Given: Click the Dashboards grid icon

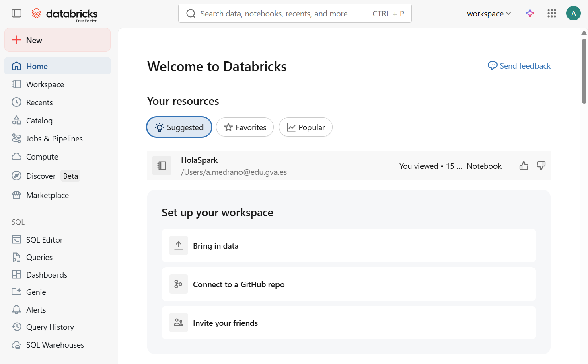Looking at the screenshot, I should click(16, 274).
